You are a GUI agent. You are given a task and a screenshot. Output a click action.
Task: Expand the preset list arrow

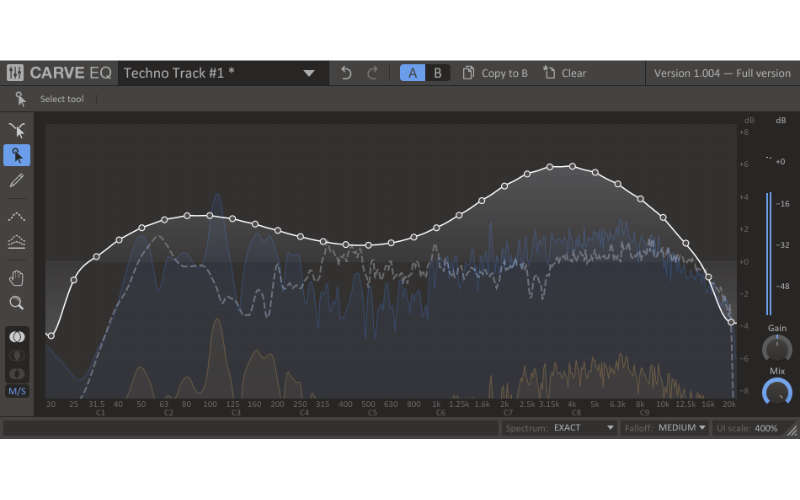tap(309, 73)
